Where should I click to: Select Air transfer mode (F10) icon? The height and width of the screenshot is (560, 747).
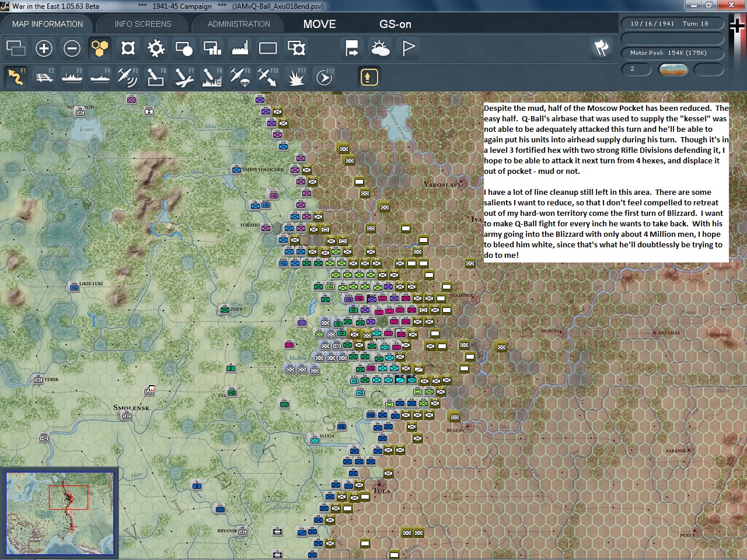[268, 77]
